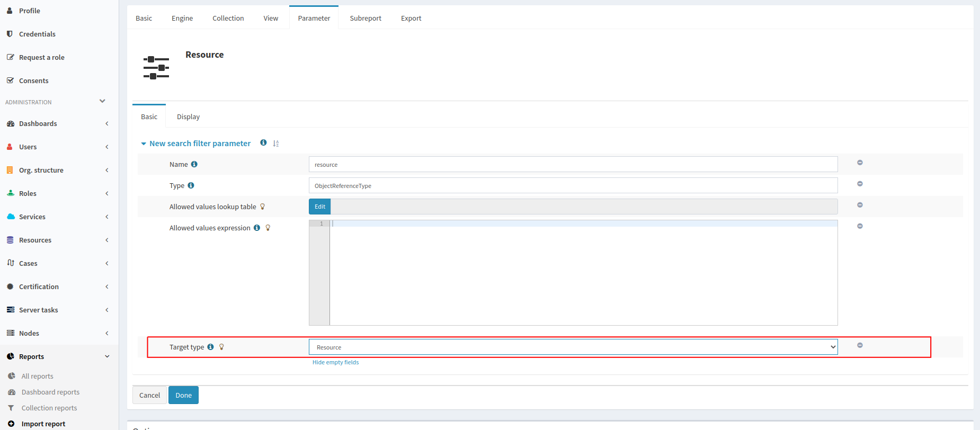Click the Cases icon in sidebar
Screen dimensions: 980x430
tap(11, 263)
